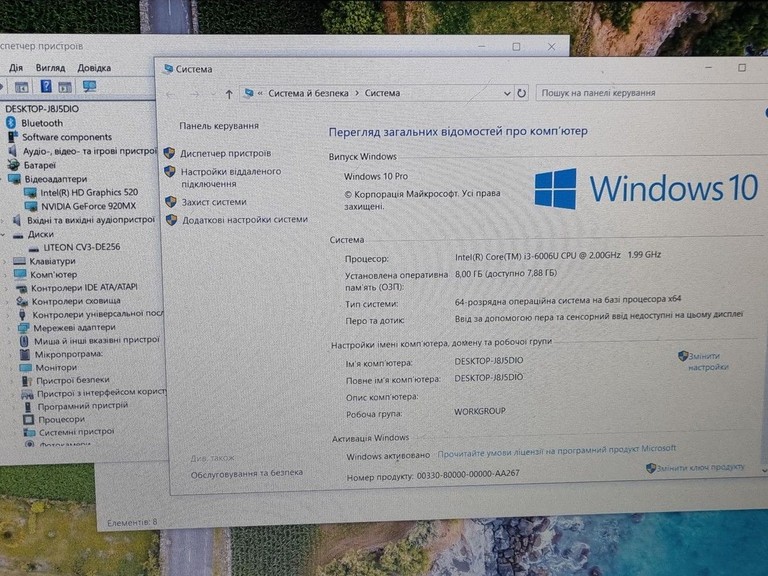The height and width of the screenshot is (576, 768).
Task: Click shield icon next to Захист системи
Action: [171, 201]
